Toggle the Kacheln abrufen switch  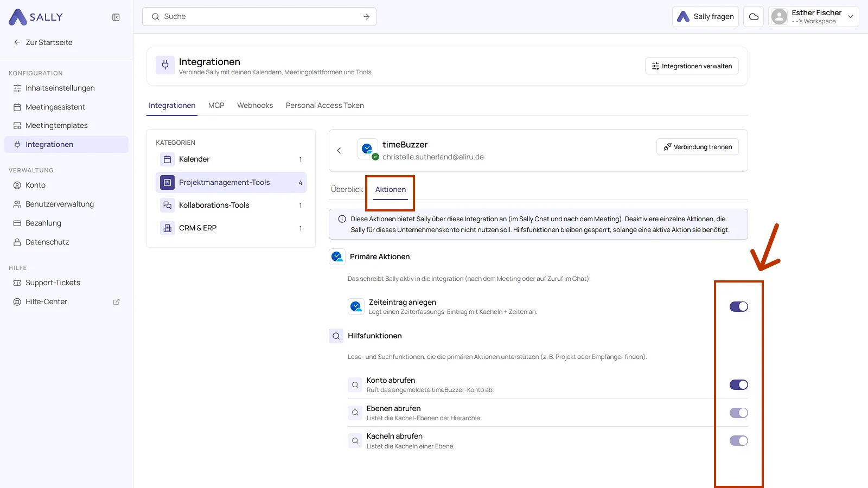point(739,441)
